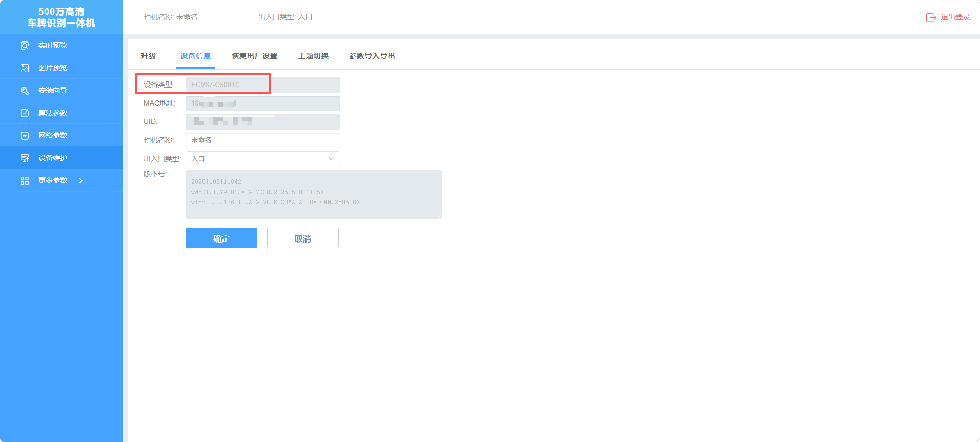The height and width of the screenshot is (442, 980).
Task: Click header text 出入口类型: 入口
Action: pos(285,17)
